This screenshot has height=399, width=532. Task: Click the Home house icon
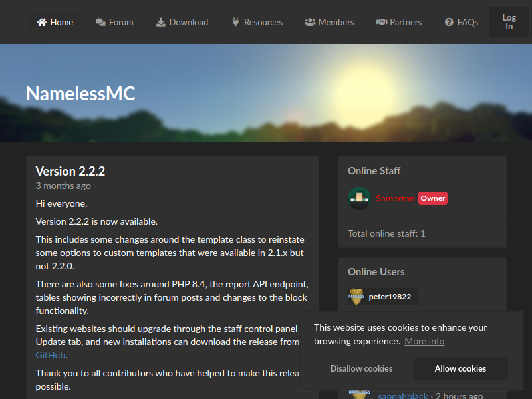42,23
